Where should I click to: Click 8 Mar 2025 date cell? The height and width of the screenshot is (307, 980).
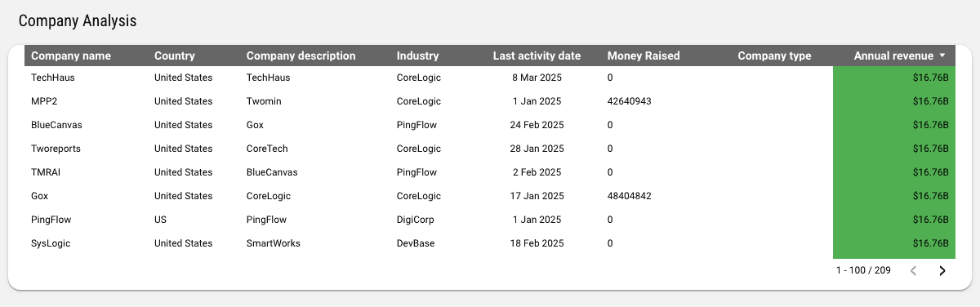(538, 78)
